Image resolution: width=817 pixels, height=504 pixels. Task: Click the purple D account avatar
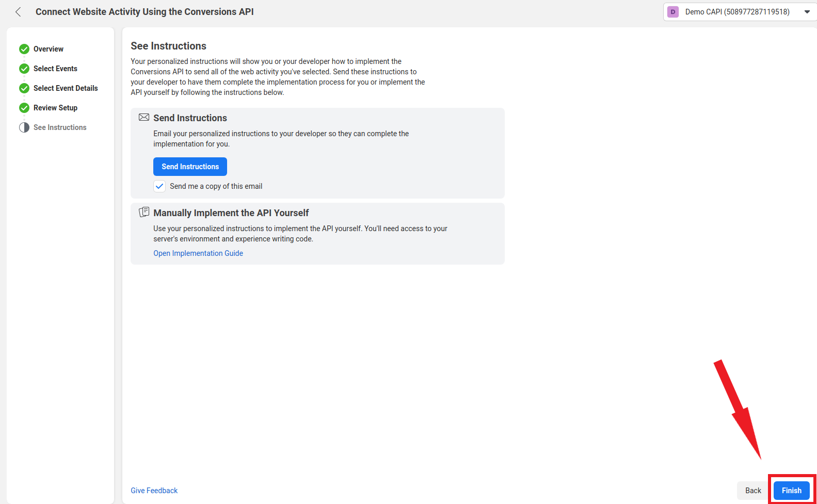click(673, 12)
